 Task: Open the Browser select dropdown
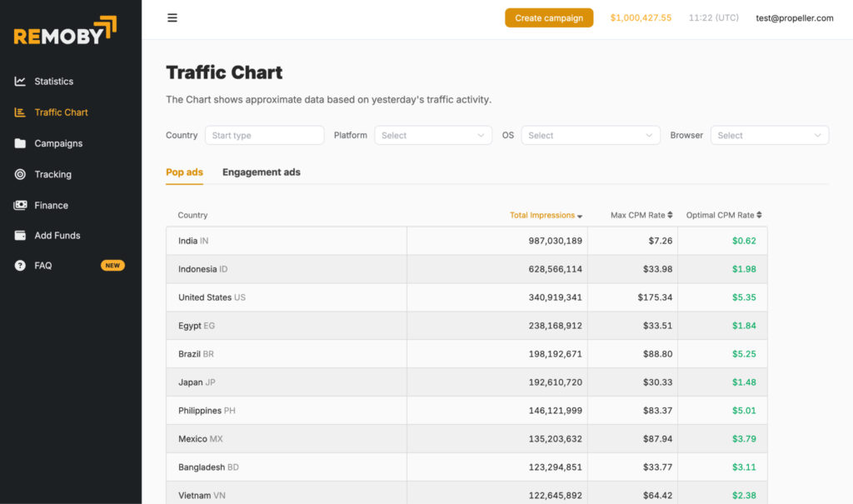point(770,135)
